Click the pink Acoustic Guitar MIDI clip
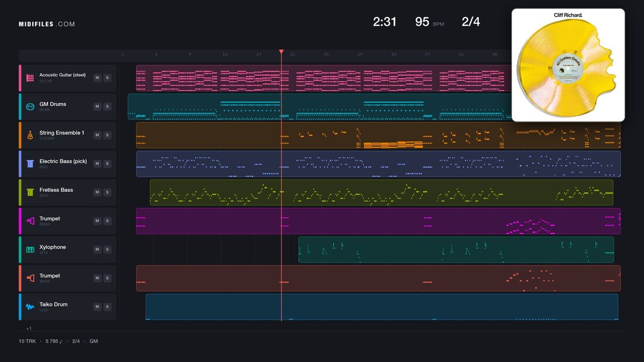This screenshot has height=362, width=644. (x=324, y=78)
